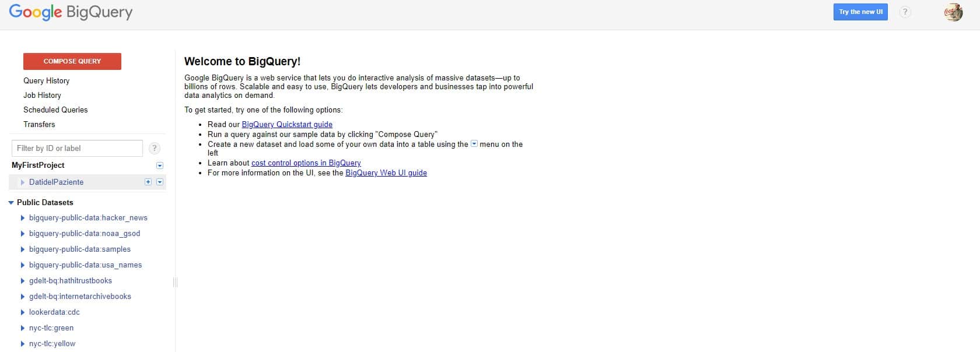This screenshot has width=980, height=352.
Task: Select the DatidelPaziente dataset
Action: click(x=56, y=182)
